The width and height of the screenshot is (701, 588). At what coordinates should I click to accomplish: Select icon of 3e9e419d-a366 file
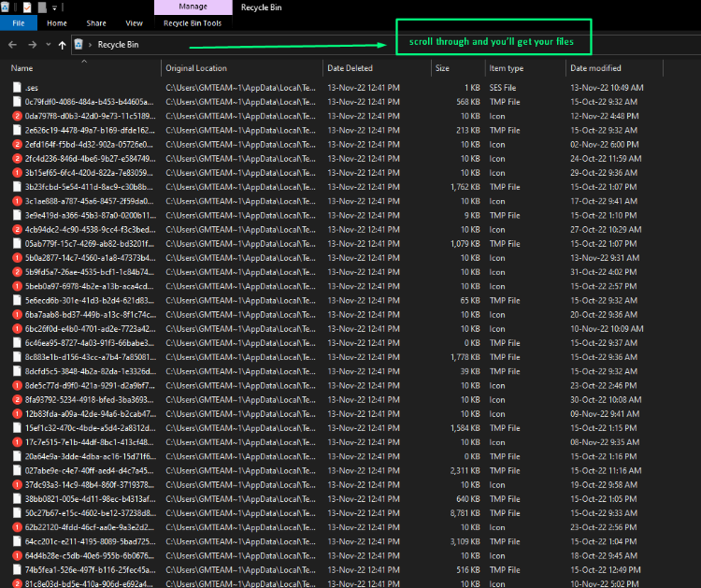(17, 215)
